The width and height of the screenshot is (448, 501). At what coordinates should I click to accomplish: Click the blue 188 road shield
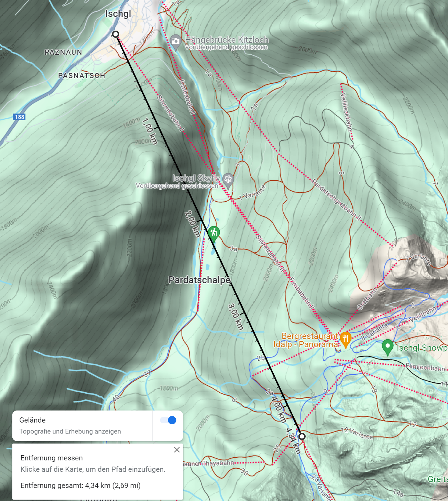(19, 117)
